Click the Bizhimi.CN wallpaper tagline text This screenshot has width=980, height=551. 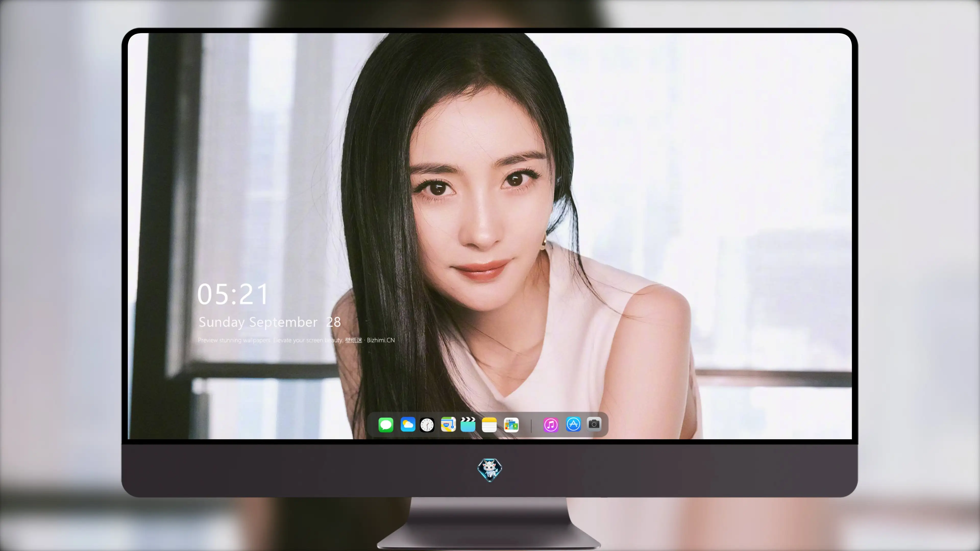click(296, 340)
